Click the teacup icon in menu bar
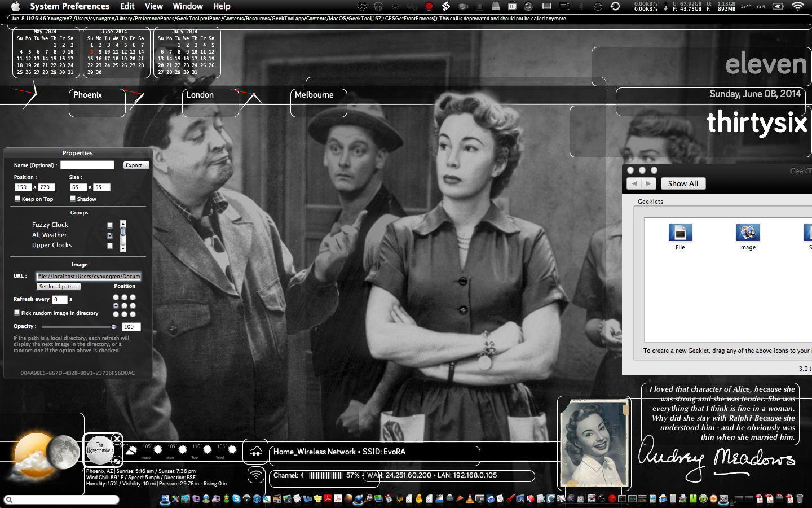The width and height of the screenshot is (812, 508). (462, 6)
